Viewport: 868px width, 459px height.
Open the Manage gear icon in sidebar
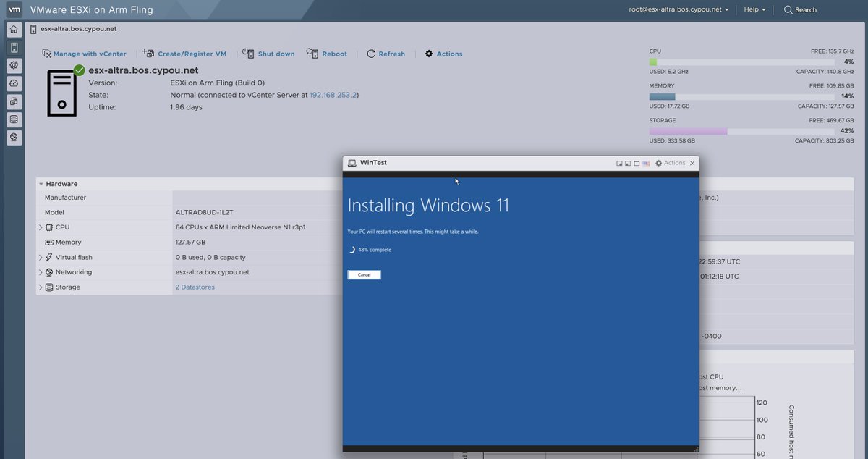[x=14, y=65]
